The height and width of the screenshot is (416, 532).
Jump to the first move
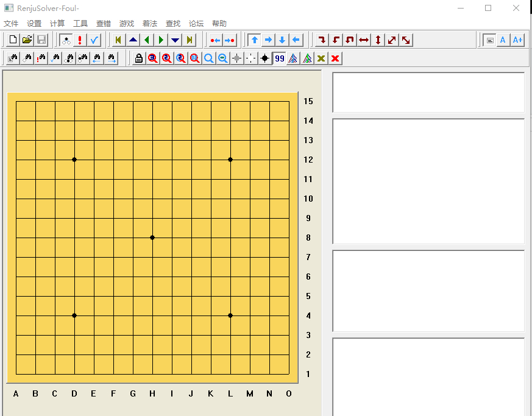coord(119,40)
